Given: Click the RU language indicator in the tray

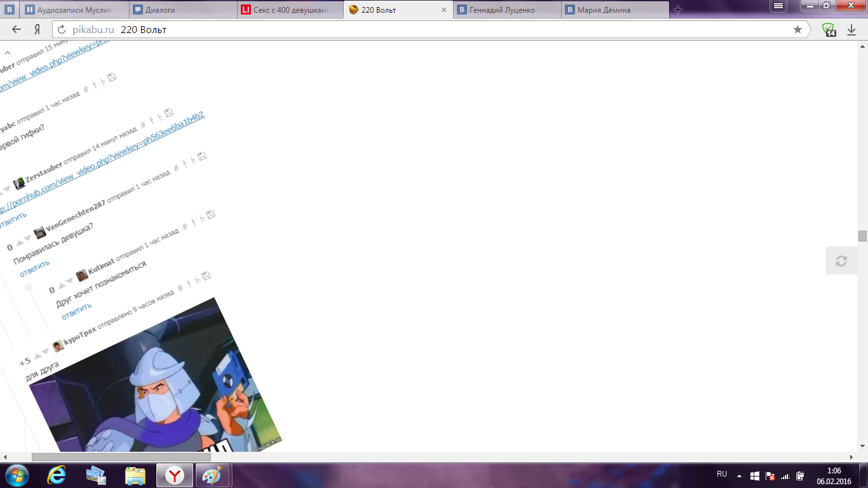Looking at the screenshot, I should (722, 475).
